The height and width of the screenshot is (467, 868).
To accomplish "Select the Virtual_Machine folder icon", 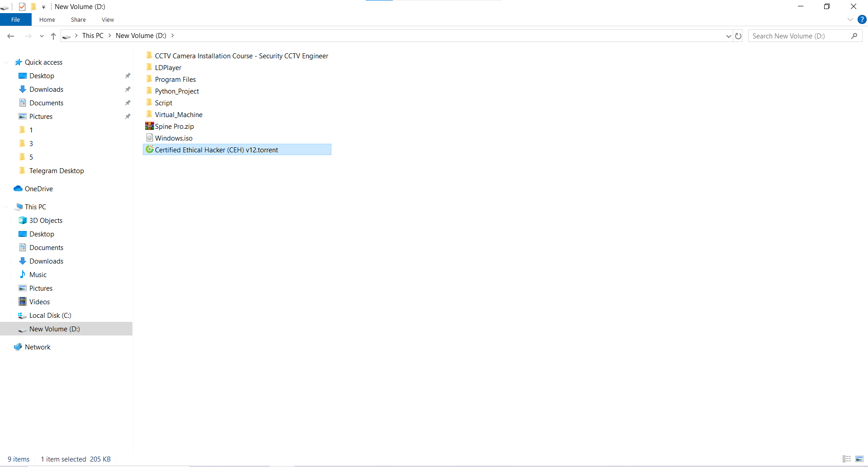I will (x=149, y=114).
